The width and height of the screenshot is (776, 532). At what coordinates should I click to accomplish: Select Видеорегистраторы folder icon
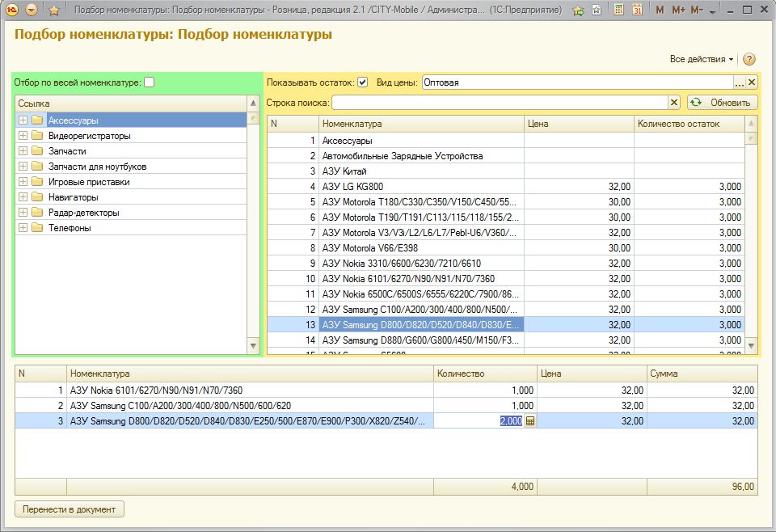point(37,135)
